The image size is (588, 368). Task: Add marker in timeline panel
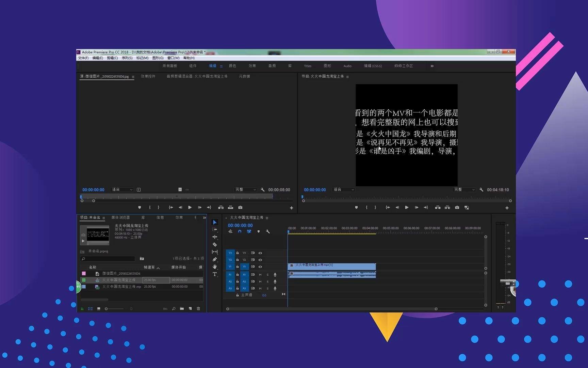click(259, 232)
